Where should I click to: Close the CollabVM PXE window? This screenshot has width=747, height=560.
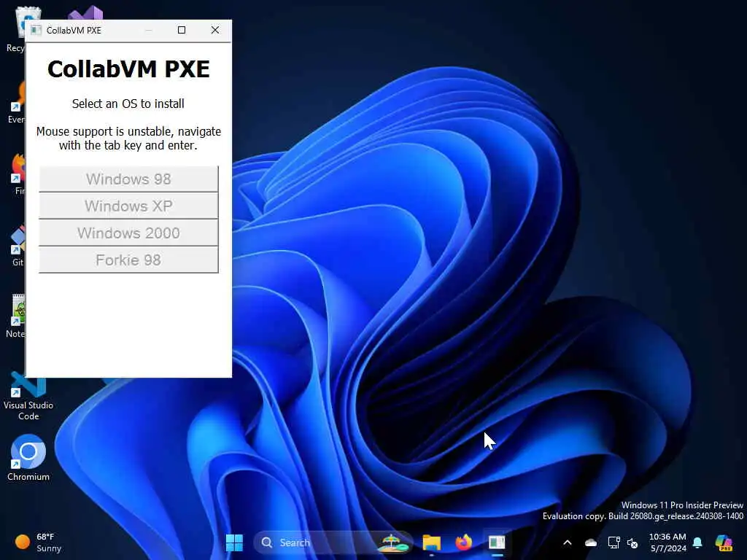pos(215,30)
